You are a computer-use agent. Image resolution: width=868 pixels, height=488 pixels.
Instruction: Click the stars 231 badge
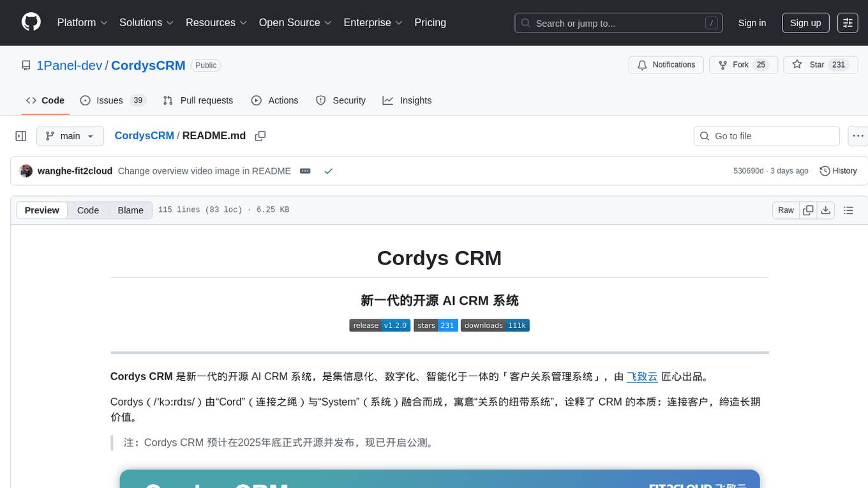435,325
